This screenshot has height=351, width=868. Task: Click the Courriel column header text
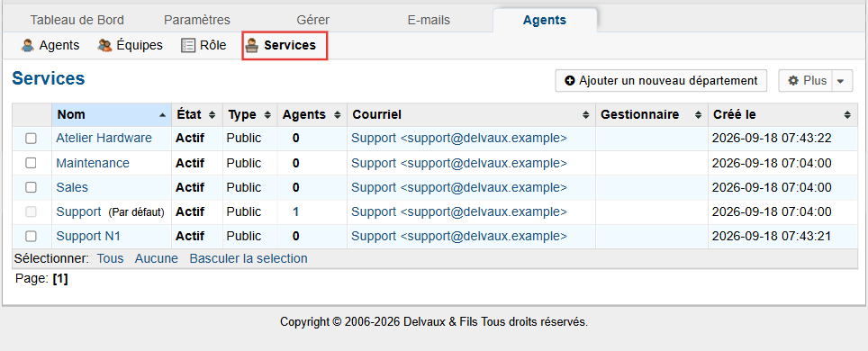click(x=377, y=114)
